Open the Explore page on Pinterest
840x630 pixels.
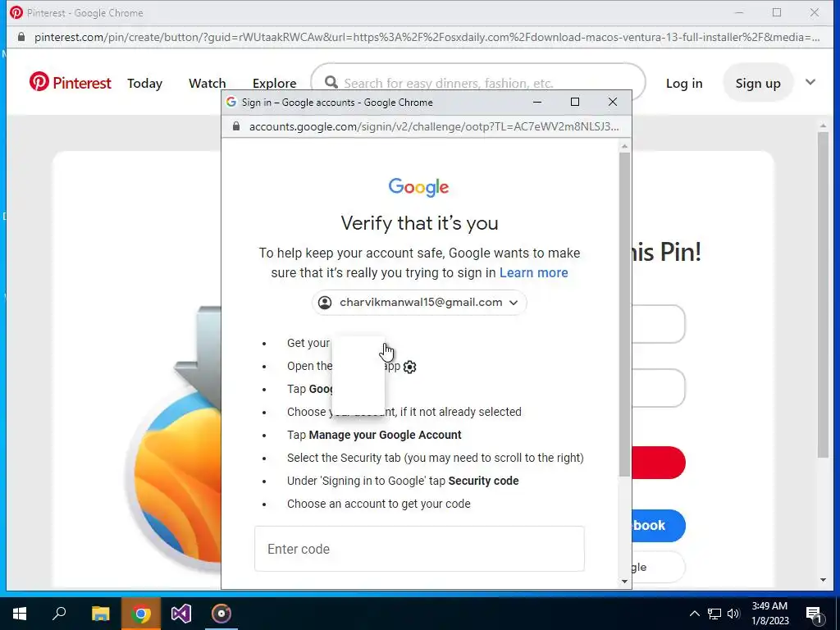coord(274,83)
